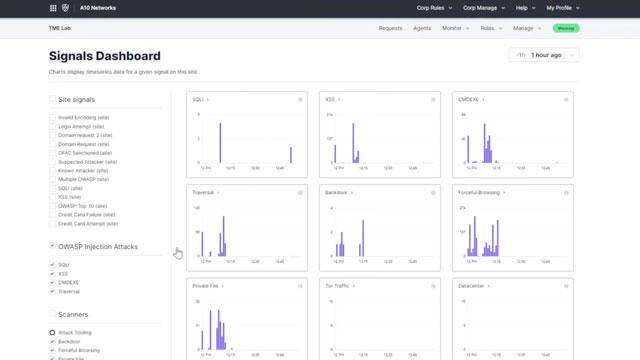Open the 1 hour ago time range dropdown
The width and height of the screenshot is (640, 360).
point(544,55)
